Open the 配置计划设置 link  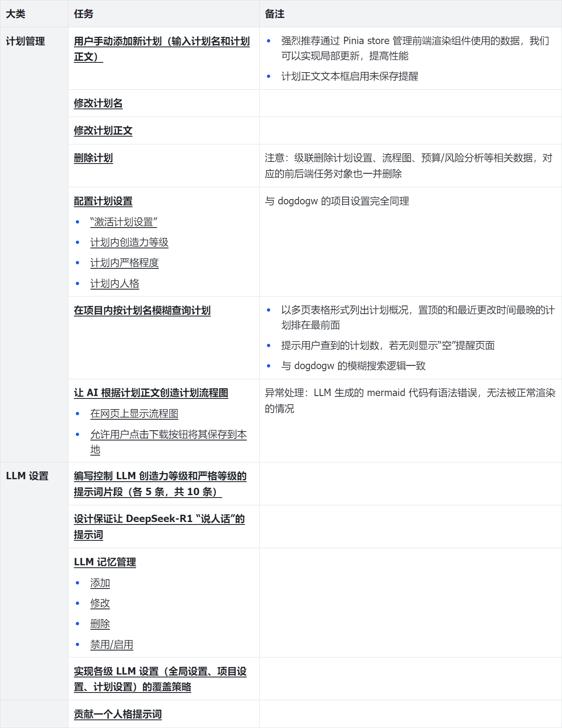pos(103,201)
